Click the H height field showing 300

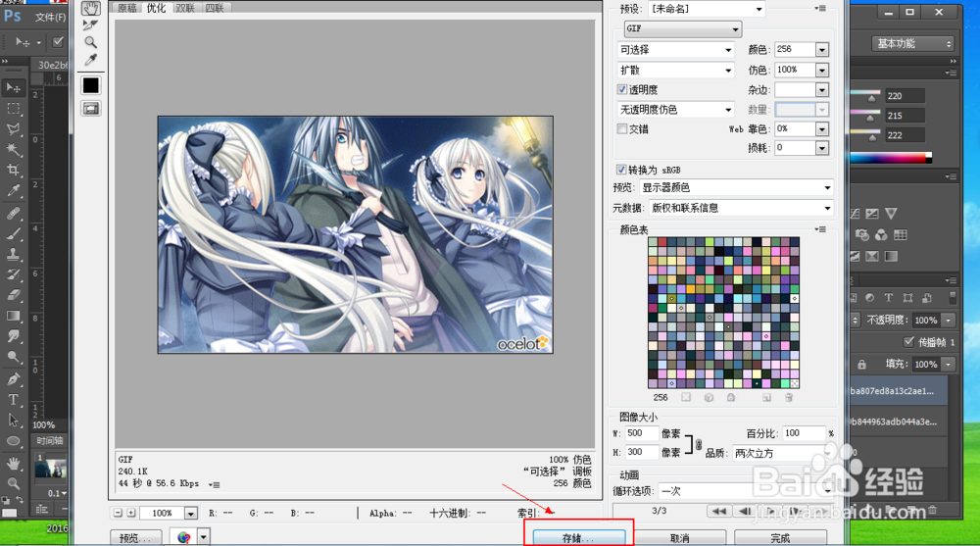click(x=642, y=452)
